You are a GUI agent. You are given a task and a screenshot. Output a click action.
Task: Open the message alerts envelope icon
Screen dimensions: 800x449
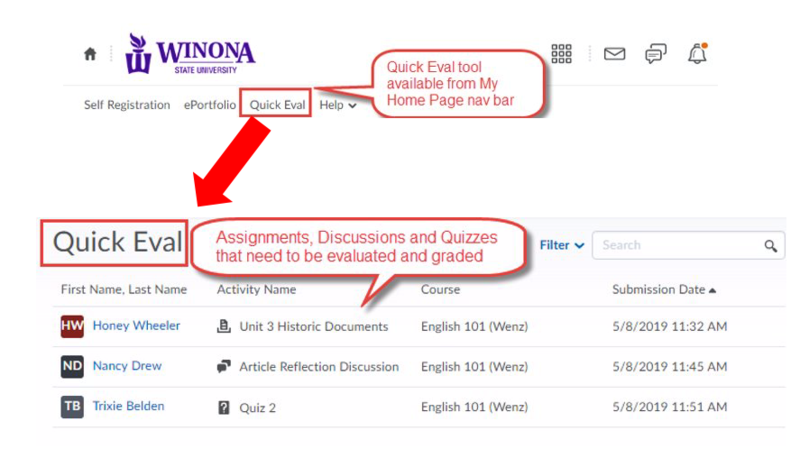point(614,54)
